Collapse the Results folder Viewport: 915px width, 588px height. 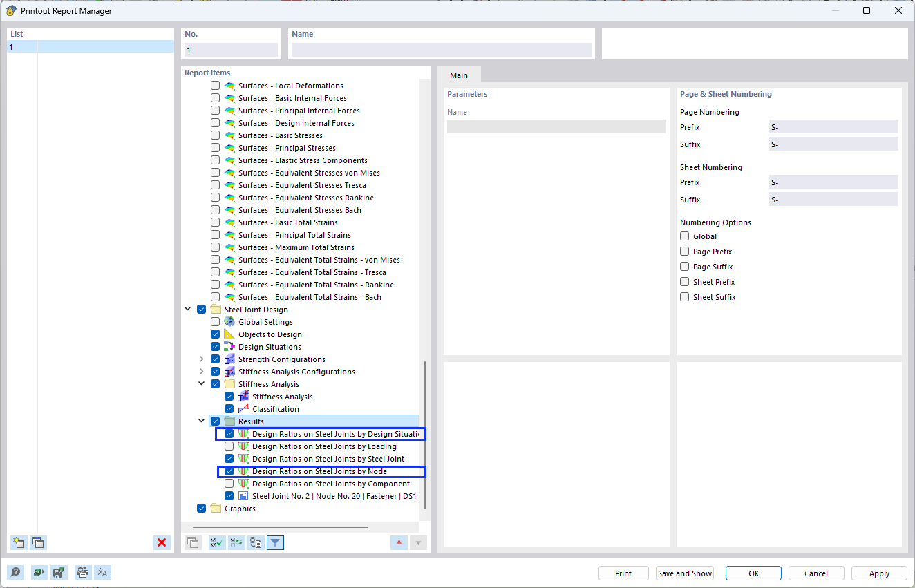(202, 421)
